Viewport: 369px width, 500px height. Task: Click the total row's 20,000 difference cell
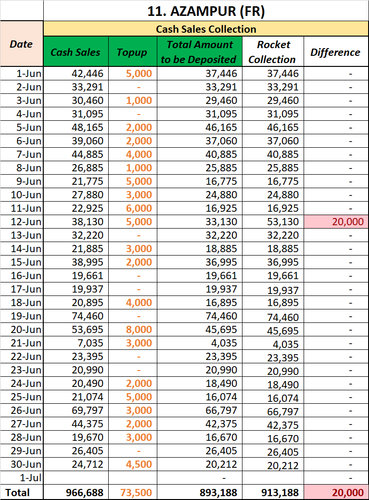[336, 492]
